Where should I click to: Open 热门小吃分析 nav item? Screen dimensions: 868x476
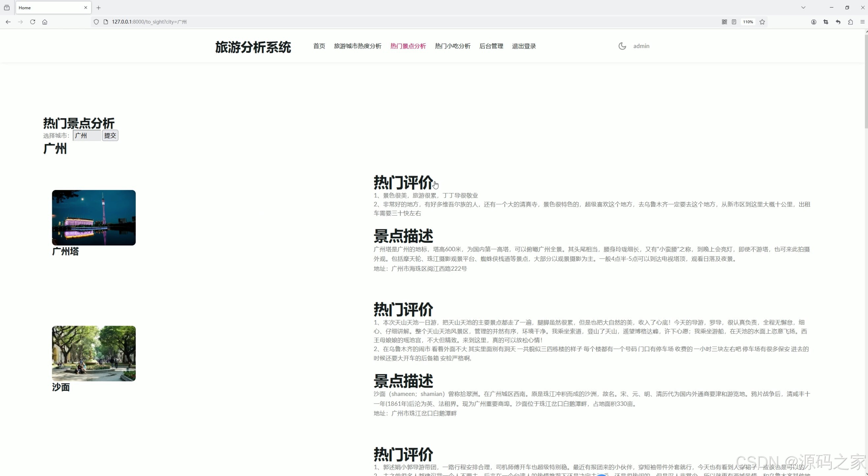tap(452, 46)
